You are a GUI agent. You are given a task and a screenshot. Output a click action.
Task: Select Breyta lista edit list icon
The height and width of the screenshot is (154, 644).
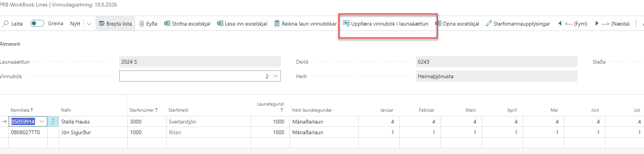pyautogui.click(x=102, y=24)
